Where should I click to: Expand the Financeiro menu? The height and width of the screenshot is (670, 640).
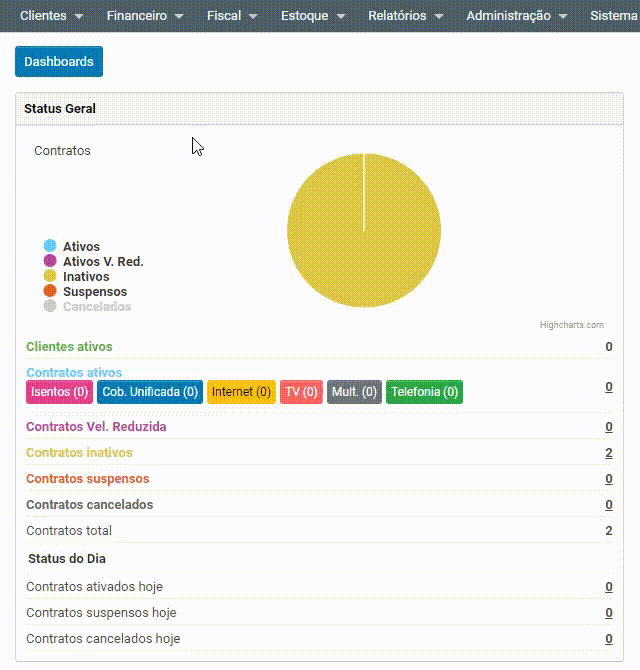click(145, 16)
